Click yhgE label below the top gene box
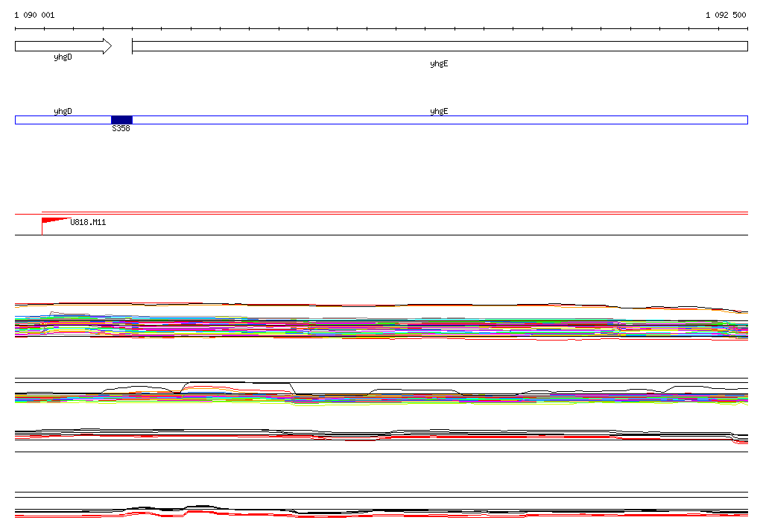This screenshot has height=532, width=763. (x=439, y=64)
